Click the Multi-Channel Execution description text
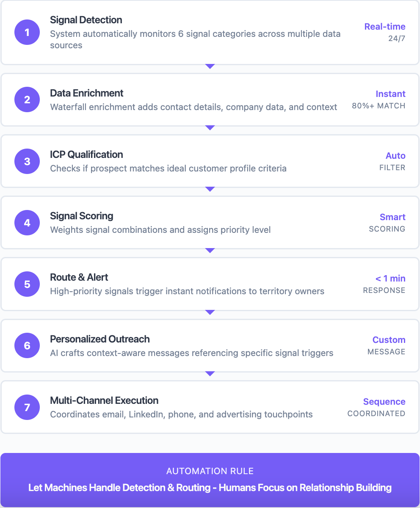 181,414
